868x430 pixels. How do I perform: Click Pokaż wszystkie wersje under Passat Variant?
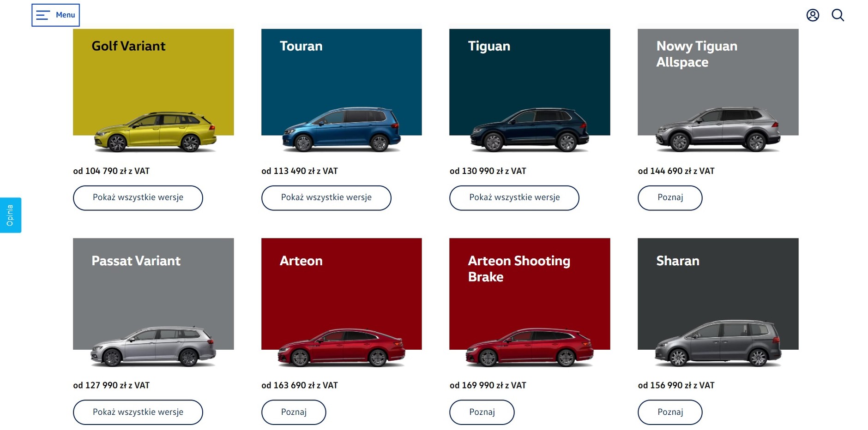tap(138, 412)
